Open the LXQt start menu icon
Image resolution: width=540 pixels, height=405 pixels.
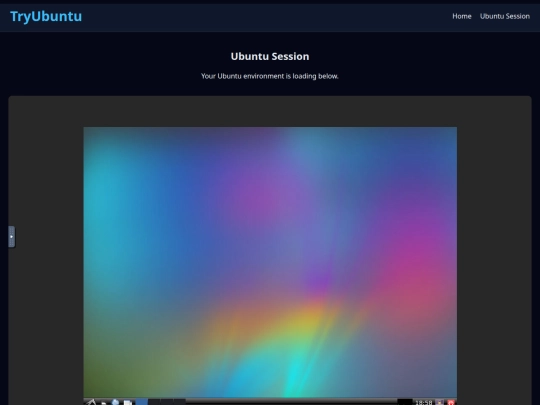[x=91, y=402]
